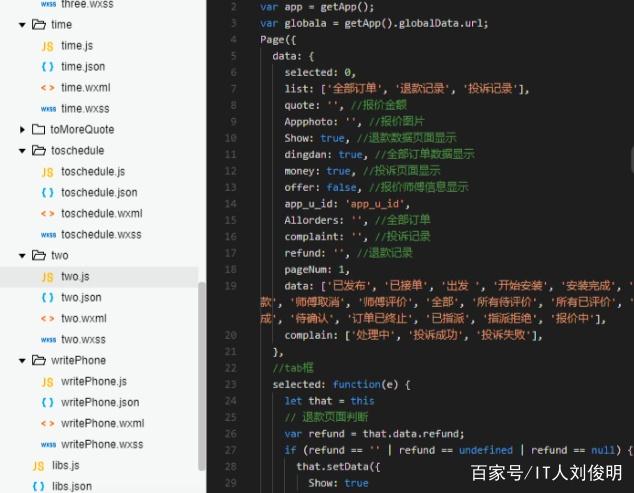Click the JS icon beside libs.js
The width and height of the screenshot is (634, 493).
[x=38, y=466]
